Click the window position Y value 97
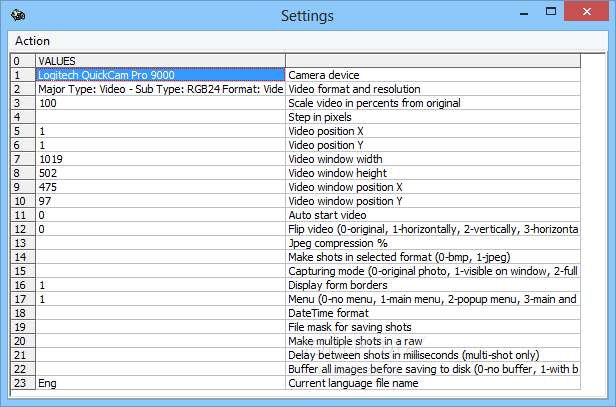This screenshot has width=616, height=407. pyautogui.click(x=160, y=201)
